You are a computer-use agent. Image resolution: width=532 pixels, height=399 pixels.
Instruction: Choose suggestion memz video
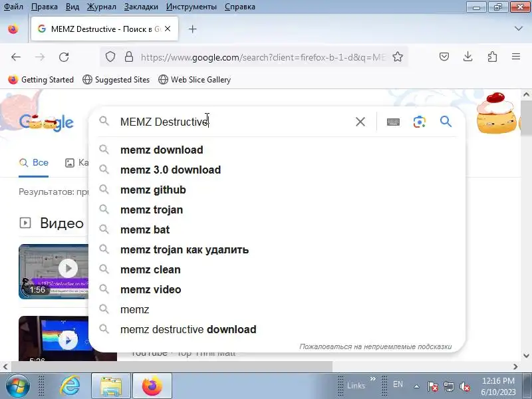[277, 289]
